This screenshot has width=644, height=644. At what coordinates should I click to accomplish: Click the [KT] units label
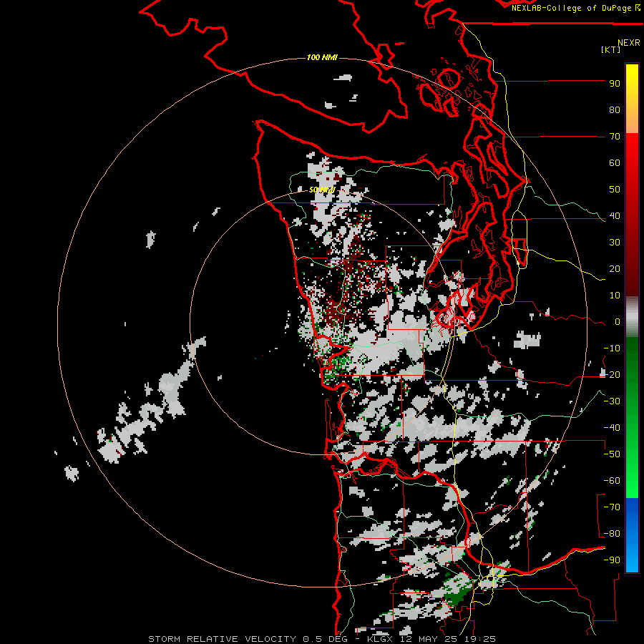[611, 49]
